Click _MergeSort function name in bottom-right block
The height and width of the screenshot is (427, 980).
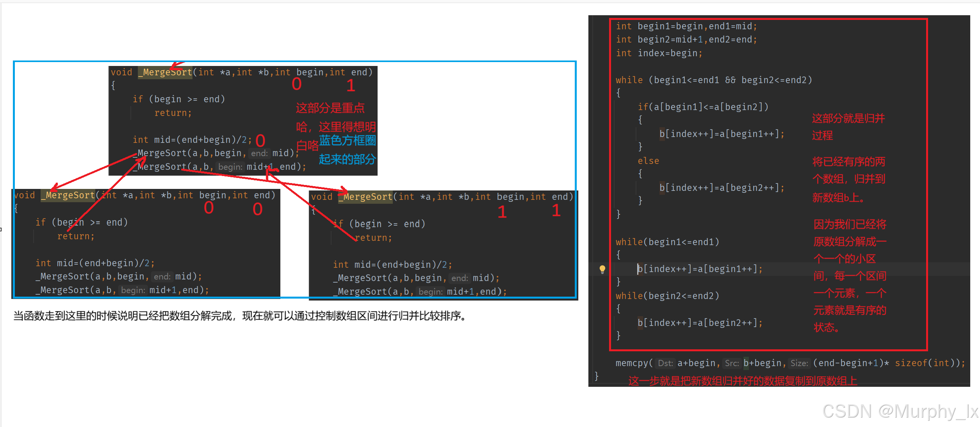pyautogui.click(x=365, y=197)
